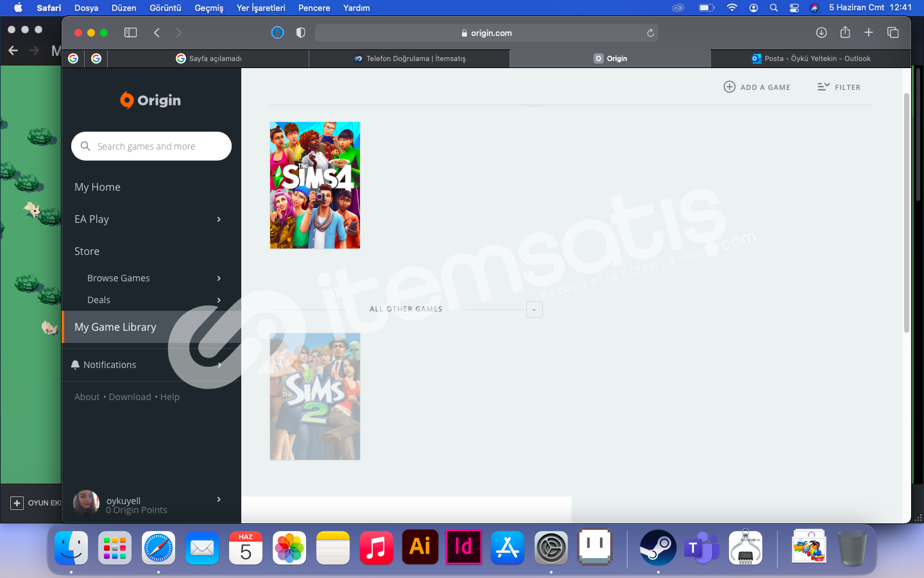Open Microsoft Teams from the Dock
This screenshot has height=578, width=924.
(x=701, y=548)
